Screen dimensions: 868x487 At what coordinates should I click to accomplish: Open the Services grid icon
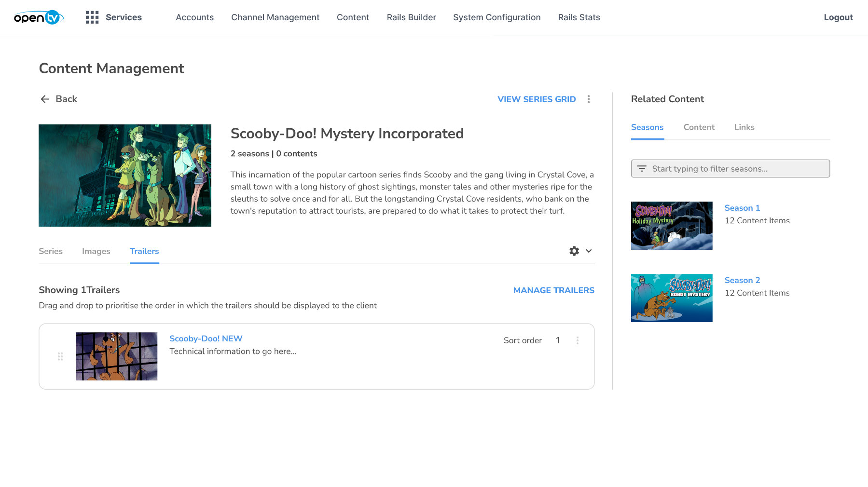tap(92, 17)
